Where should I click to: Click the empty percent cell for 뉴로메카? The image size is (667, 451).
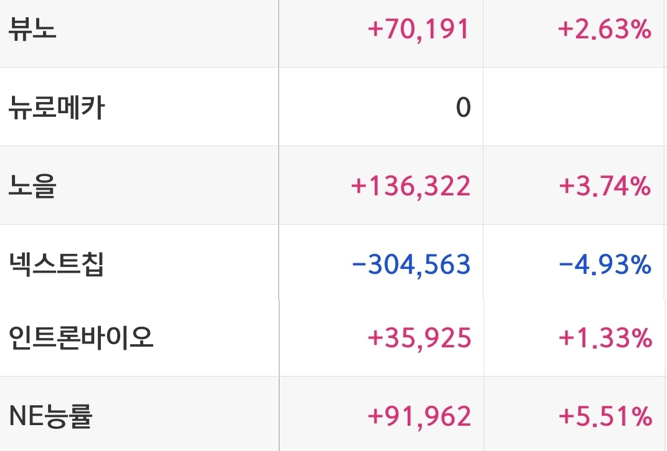pyautogui.click(x=573, y=107)
